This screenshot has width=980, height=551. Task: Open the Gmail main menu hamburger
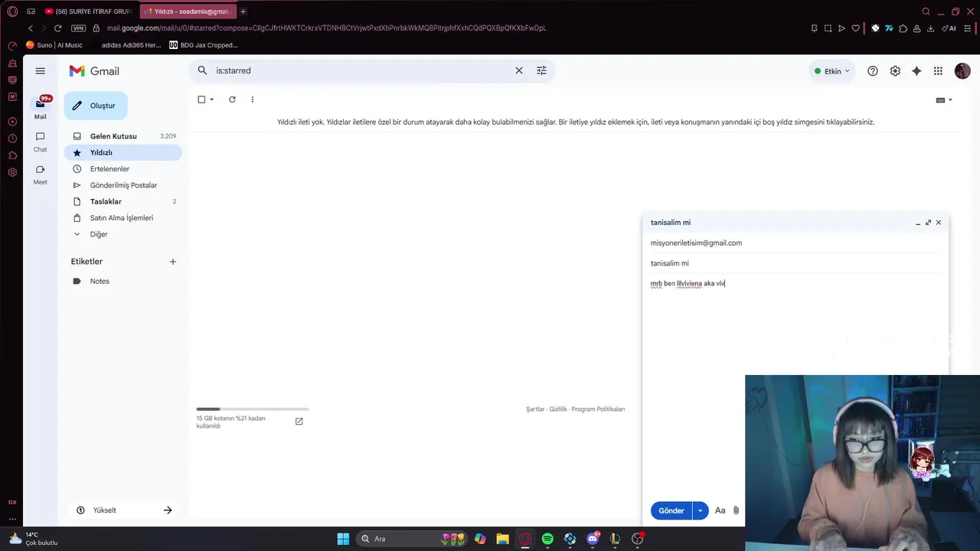point(40,71)
